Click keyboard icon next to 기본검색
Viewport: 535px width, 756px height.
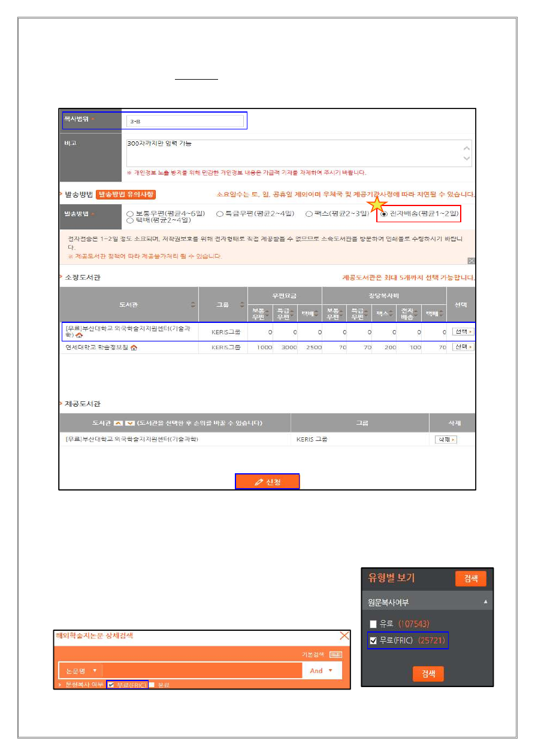coord(335,655)
